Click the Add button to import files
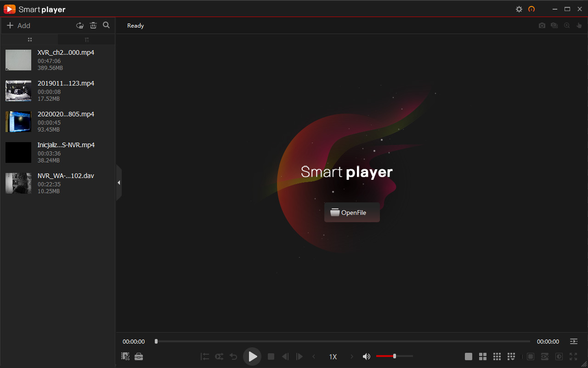This screenshot has height=368, width=588. pos(18,26)
